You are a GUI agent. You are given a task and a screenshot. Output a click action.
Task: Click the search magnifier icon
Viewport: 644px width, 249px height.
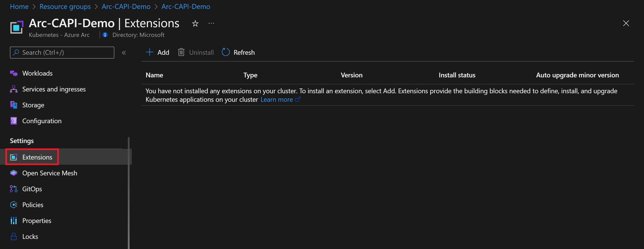coord(16,52)
